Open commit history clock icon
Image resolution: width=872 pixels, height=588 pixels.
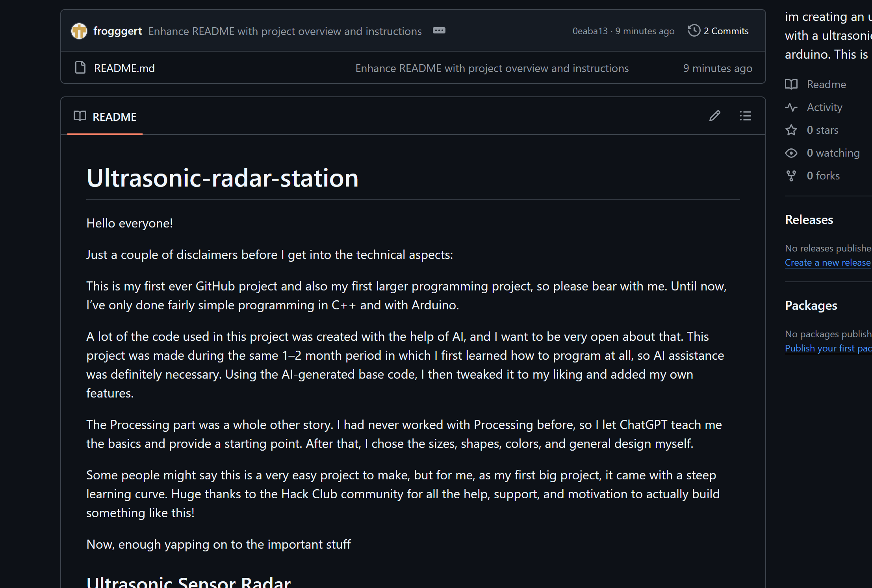tap(694, 31)
